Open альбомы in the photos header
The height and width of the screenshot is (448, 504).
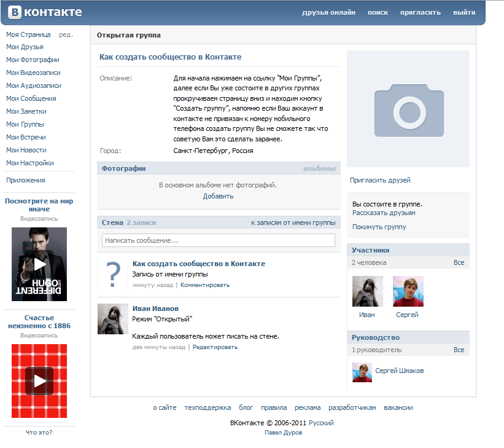point(319,168)
